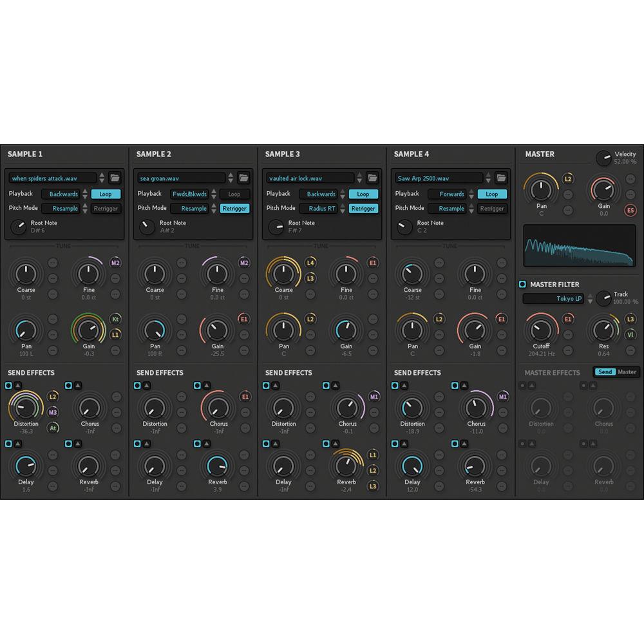
Task: Toggle the Distortion send enable on Sample 3
Action: [266, 385]
